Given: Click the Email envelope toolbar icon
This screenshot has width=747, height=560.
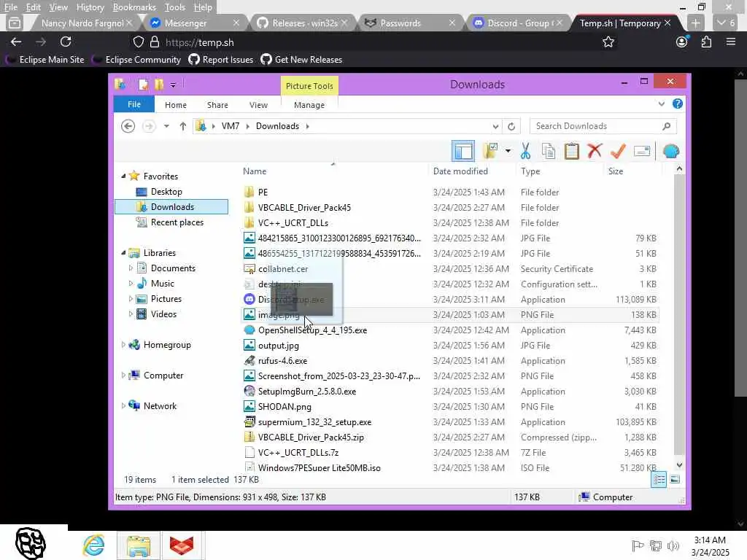Looking at the screenshot, I should 642,151.
